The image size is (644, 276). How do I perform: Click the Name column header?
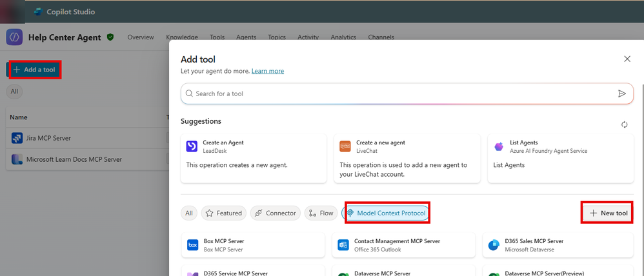click(19, 117)
